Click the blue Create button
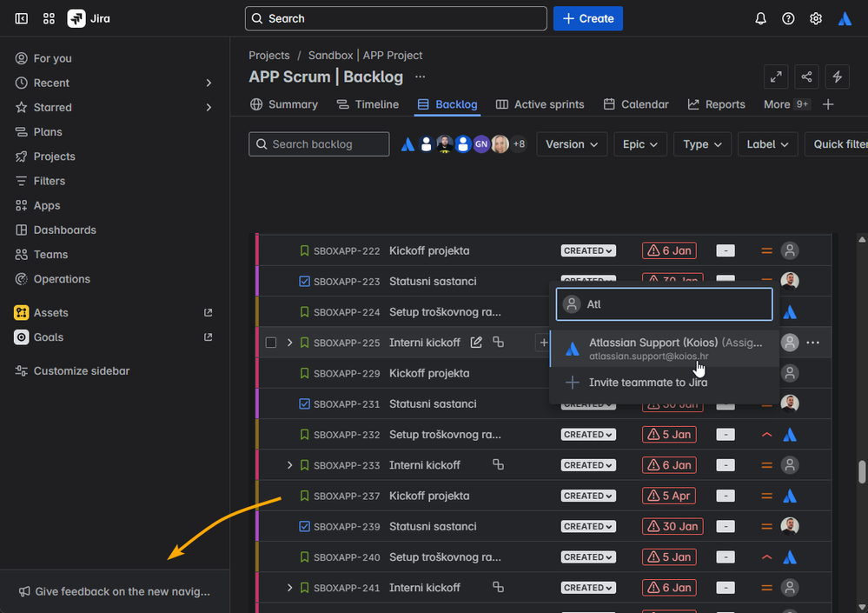 point(588,18)
